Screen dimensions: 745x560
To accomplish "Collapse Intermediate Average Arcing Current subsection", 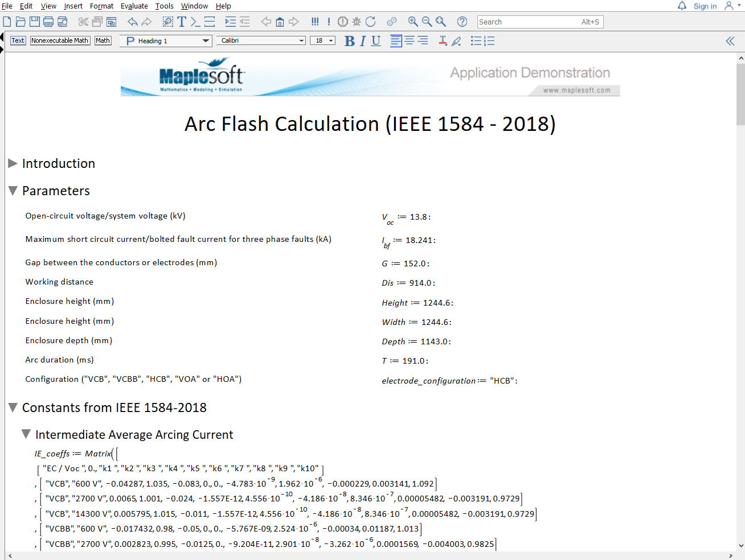I will (26, 434).
